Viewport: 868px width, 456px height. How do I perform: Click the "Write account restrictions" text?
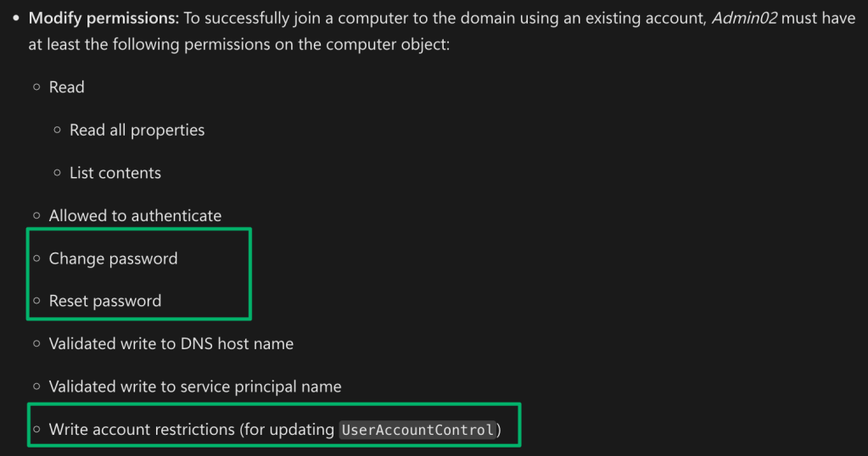(x=141, y=430)
